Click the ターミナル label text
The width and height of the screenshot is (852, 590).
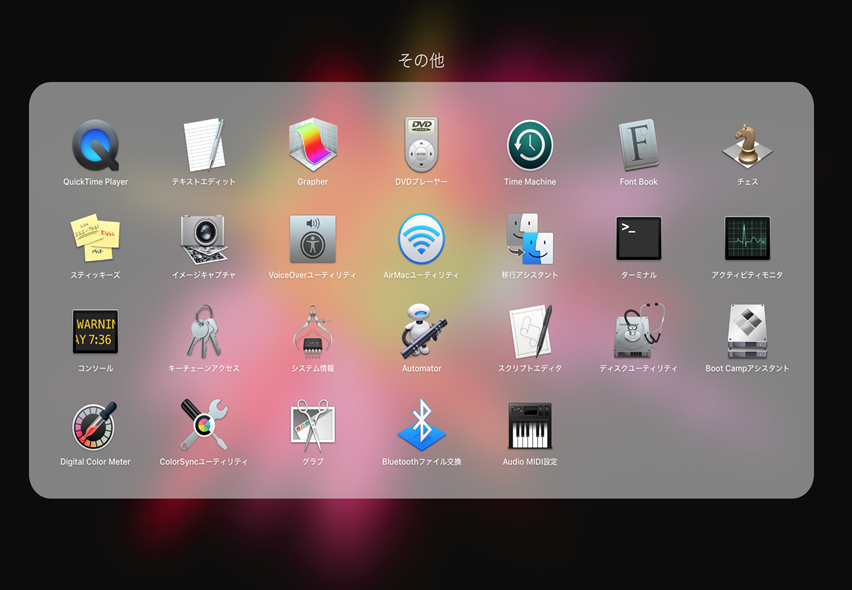pyautogui.click(x=638, y=275)
